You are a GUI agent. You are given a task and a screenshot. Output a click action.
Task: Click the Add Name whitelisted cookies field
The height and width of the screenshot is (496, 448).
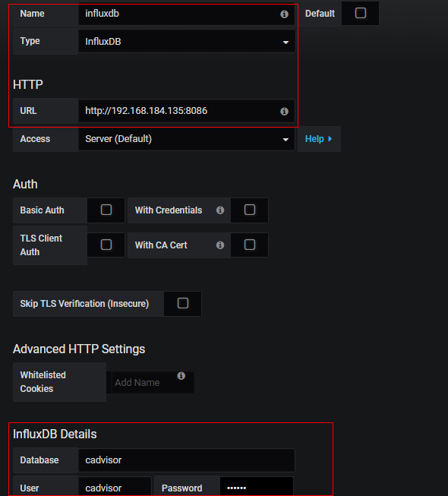[153, 382]
